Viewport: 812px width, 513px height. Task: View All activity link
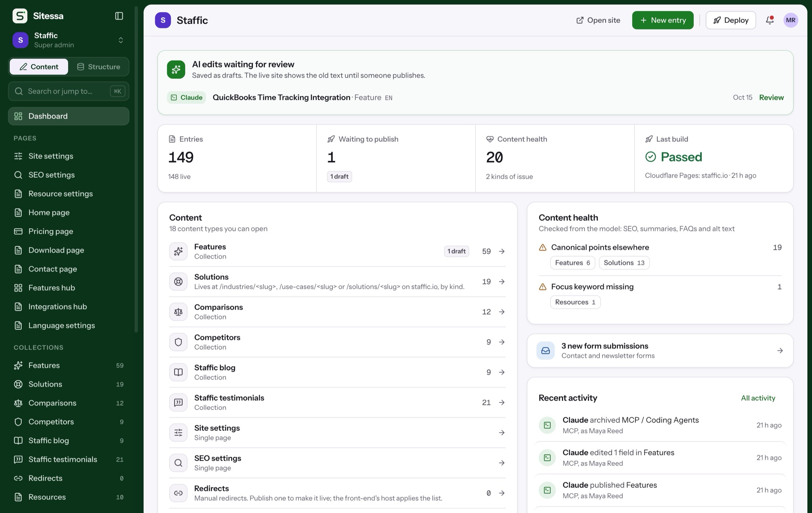click(758, 398)
